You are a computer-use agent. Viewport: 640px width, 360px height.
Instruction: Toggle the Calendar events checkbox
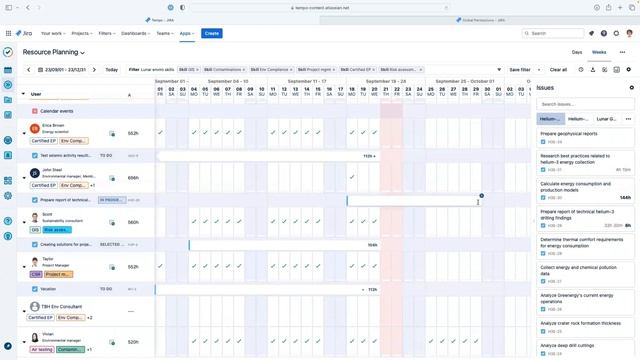pos(35,111)
